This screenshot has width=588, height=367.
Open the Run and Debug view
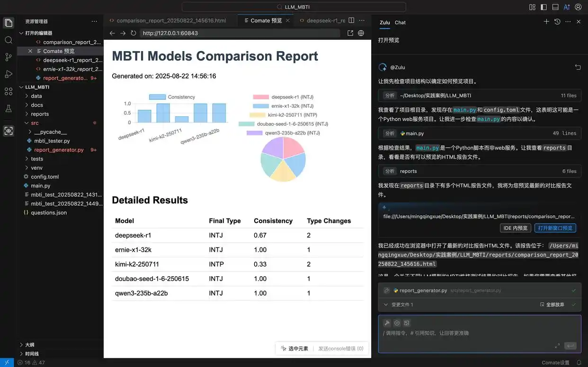[x=9, y=74]
